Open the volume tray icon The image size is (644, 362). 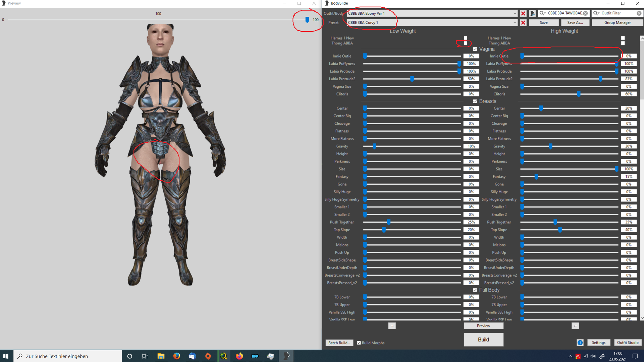point(593,356)
